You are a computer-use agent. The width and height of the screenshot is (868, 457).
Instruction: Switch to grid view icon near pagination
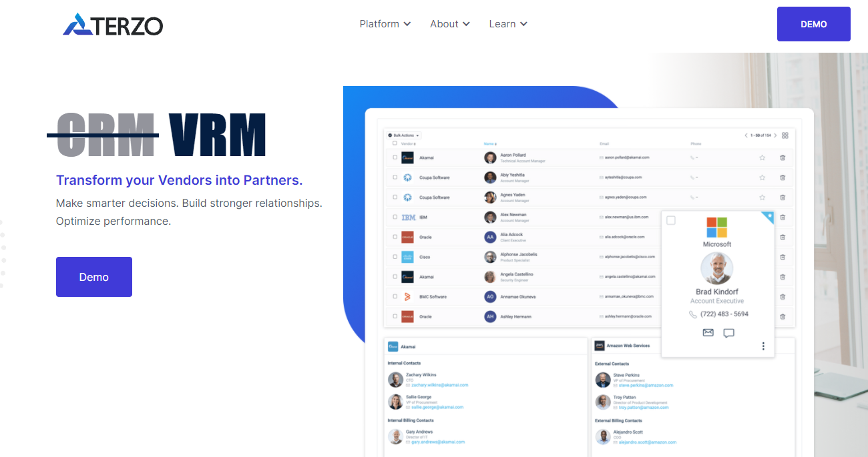785,135
